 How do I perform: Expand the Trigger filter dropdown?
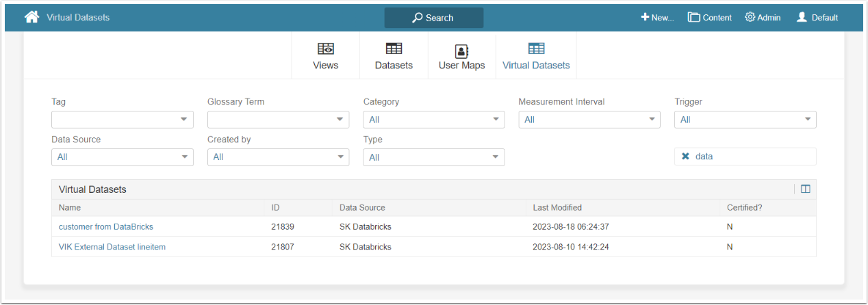click(745, 120)
